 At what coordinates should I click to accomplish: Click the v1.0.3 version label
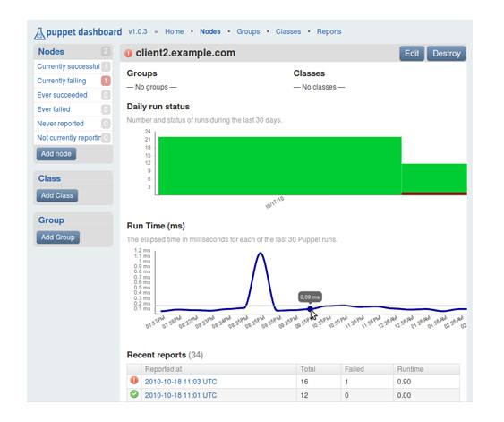[138, 31]
